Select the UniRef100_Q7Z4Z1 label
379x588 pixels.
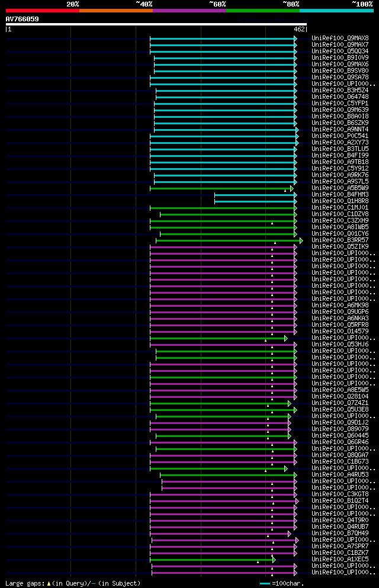click(x=340, y=403)
